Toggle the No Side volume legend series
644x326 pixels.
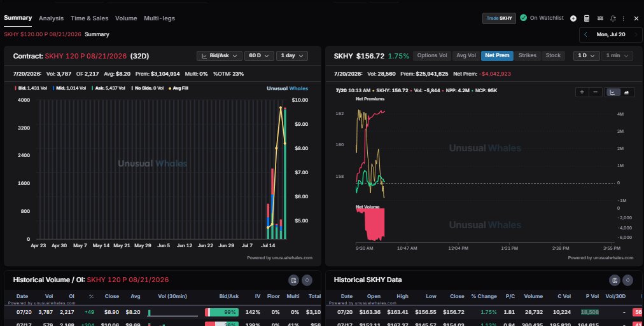148,88
